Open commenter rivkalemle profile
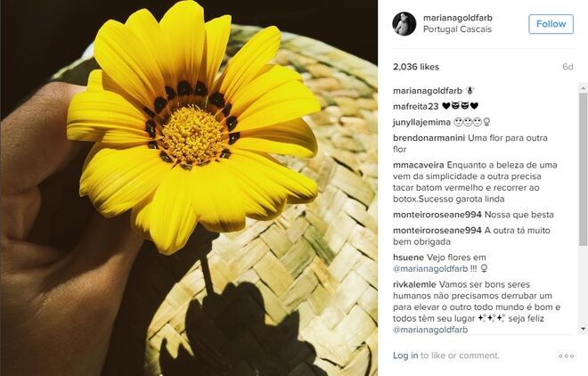588x376 pixels. coord(414,284)
